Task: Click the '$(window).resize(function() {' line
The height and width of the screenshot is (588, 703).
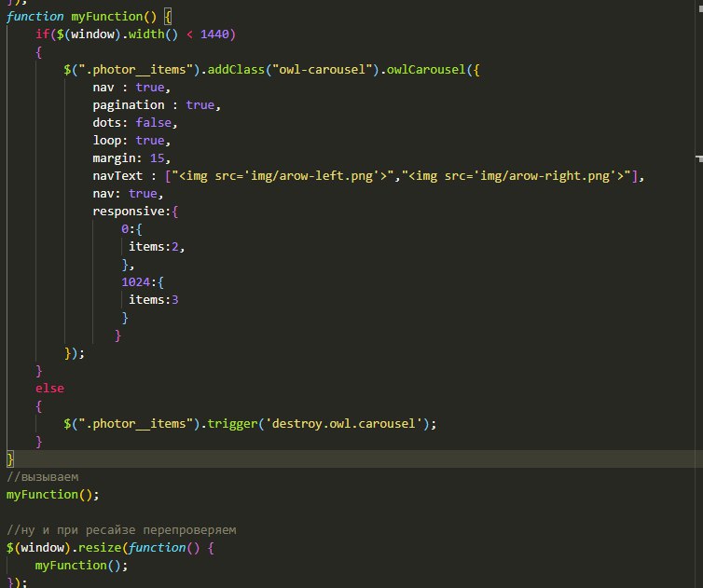Action: click(110, 548)
